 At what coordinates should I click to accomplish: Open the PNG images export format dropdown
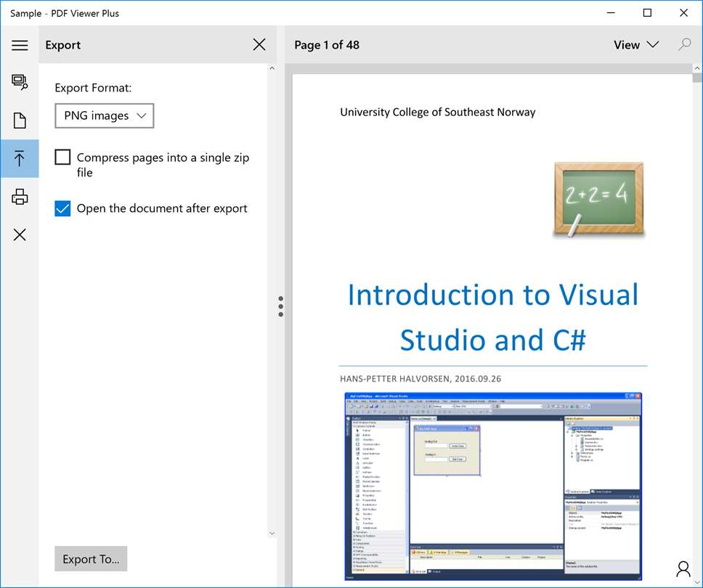click(105, 115)
